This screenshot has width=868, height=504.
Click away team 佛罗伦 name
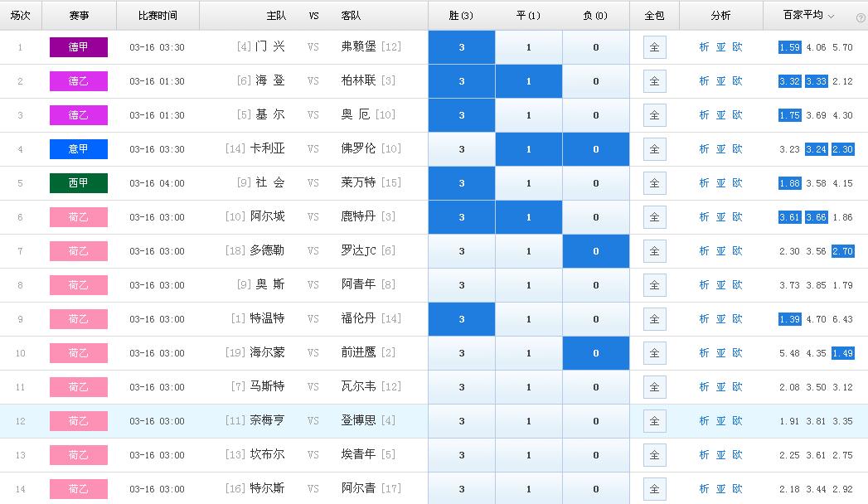point(359,148)
